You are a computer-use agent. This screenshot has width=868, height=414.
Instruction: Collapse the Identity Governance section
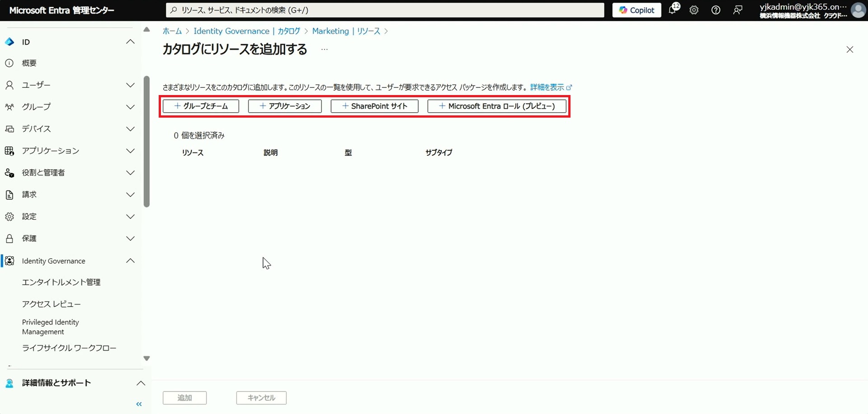[x=130, y=261]
